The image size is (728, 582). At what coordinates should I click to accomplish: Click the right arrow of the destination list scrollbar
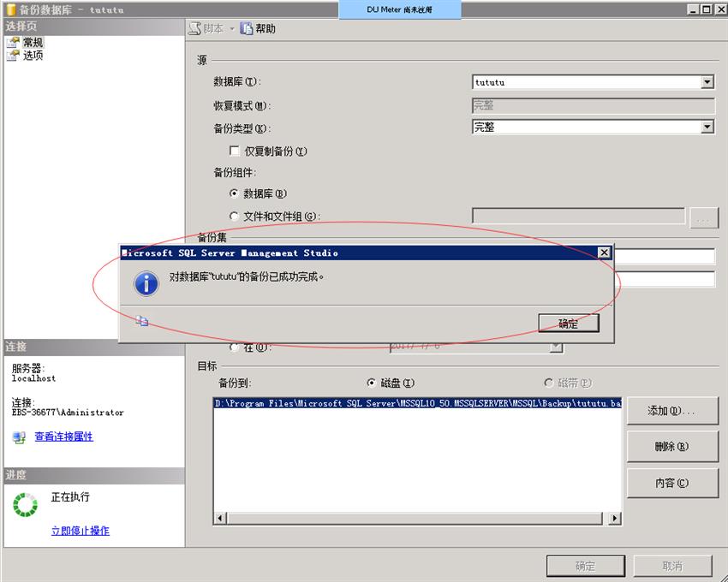coord(615,518)
